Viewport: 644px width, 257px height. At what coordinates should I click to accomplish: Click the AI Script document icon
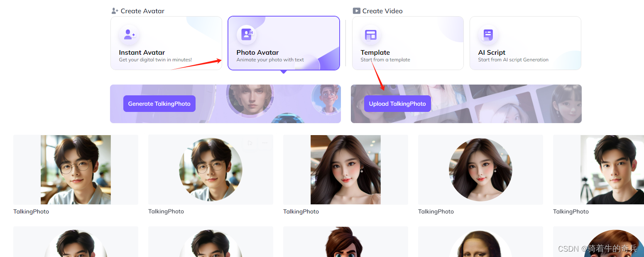pyautogui.click(x=488, y=35)
